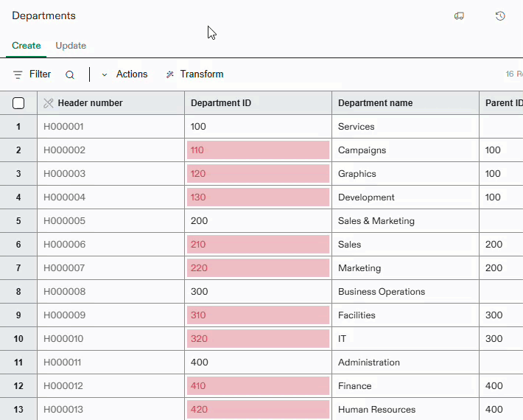Click the history clock icon
Screen dimensions: 523x420
(500, 15)
